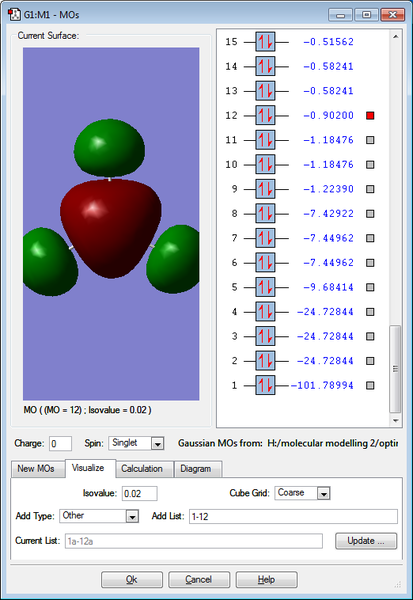Click the orbital list scroll down arrow
Viewport: 413px width, 600px height.
(395, 421)
